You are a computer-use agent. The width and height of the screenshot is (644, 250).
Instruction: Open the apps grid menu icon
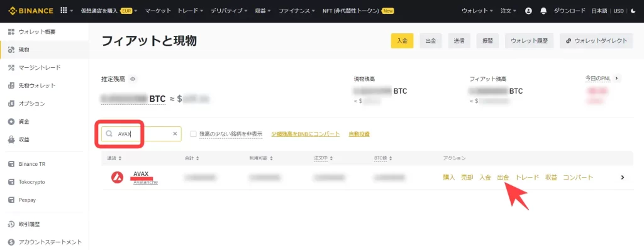pos(64,11)
